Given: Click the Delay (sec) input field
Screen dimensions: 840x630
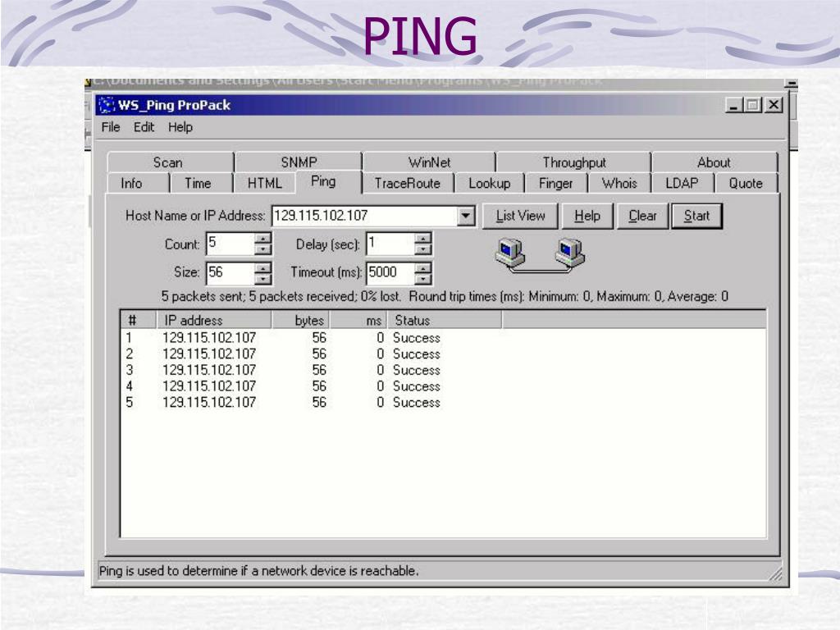Looking at the screenshot, I should (390, 244).
